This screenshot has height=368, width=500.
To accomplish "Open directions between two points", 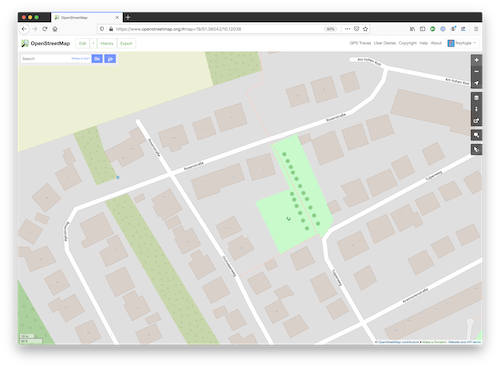I will point(110,59).
